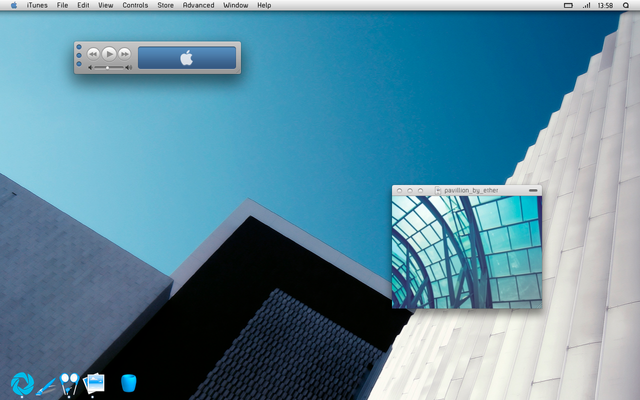
Task: Open the File menu
Action: (62, 5)
